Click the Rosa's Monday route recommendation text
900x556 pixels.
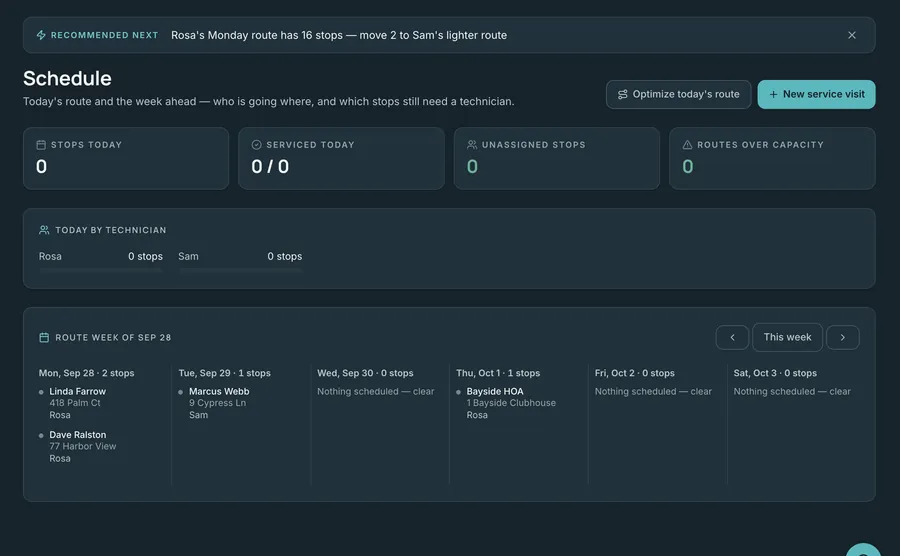(x=339, y=35)
